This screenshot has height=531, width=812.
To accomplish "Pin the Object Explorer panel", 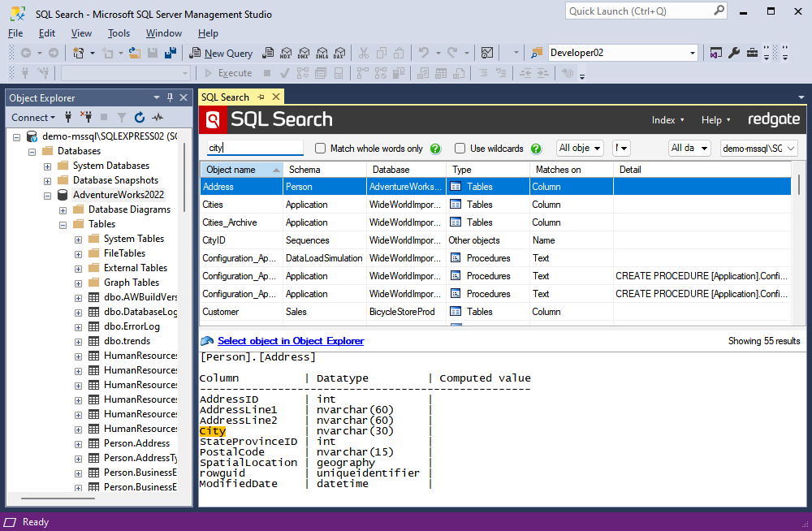I will pos(170,97).
